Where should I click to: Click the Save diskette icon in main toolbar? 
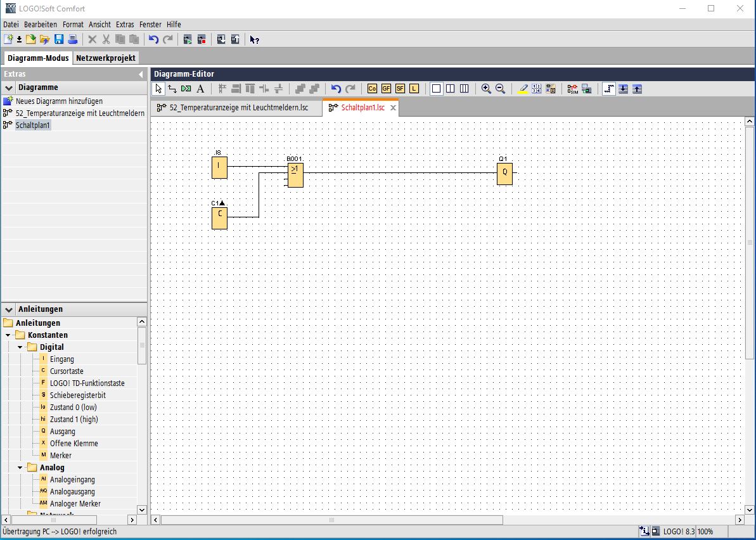click(59, 39)
